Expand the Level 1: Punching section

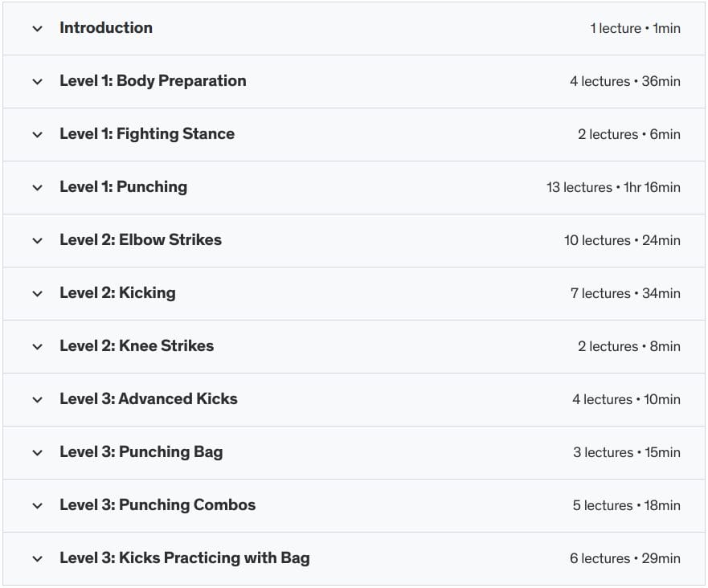37,187
